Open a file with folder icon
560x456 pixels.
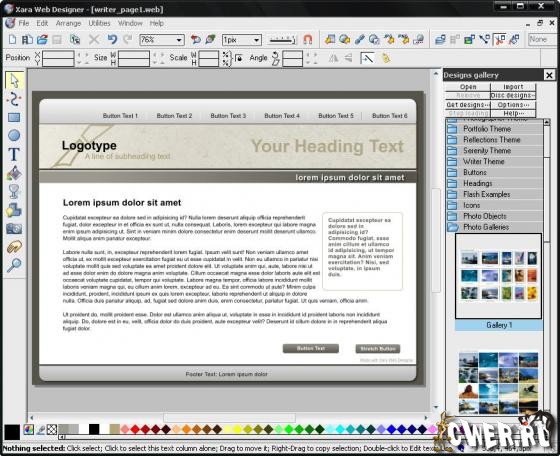42,39
